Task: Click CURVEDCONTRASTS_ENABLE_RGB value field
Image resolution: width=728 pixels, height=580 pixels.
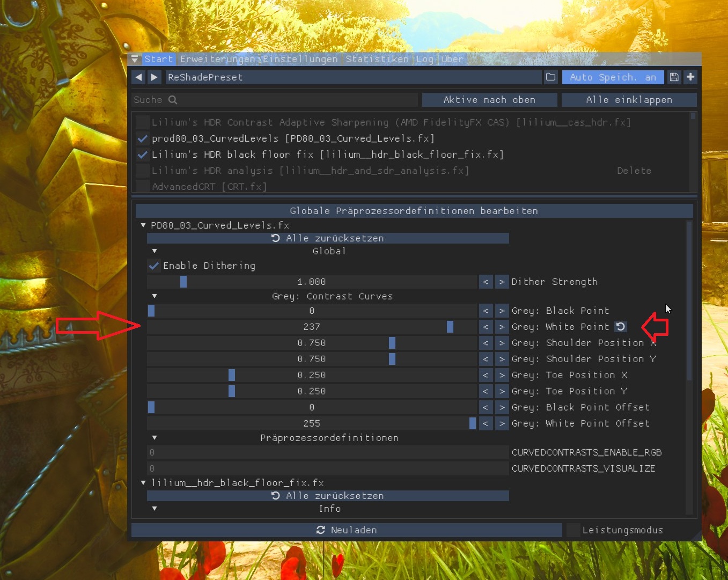Action: [x=328, y=452]
